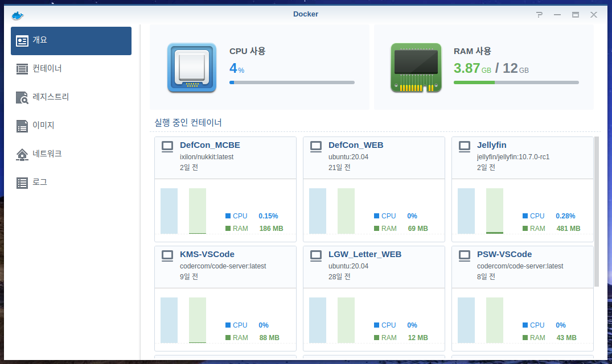Screen dimensions: 612x364
Task: Click the CPU chip icon
Action: (x=192, y=68)
